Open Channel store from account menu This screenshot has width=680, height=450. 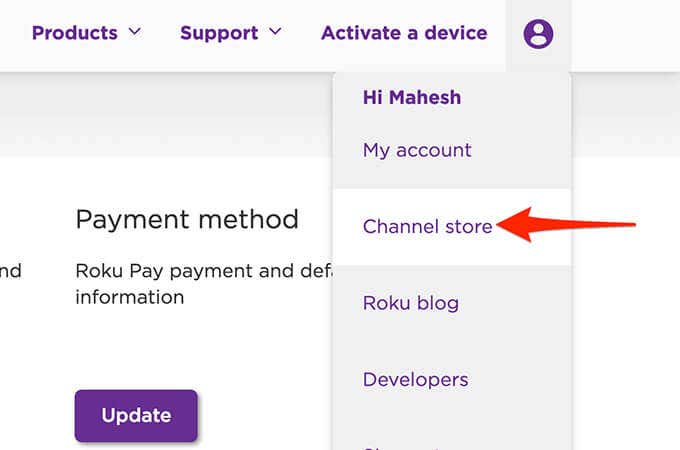coord(427,227)
